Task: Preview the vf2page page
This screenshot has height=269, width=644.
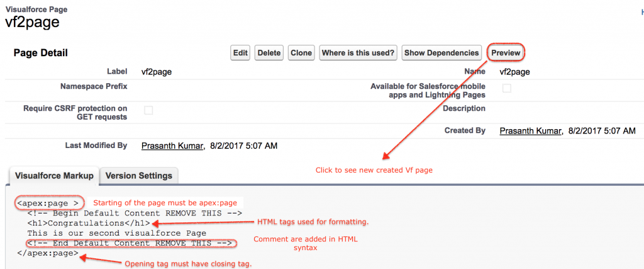Action: (x=506, y=53)
